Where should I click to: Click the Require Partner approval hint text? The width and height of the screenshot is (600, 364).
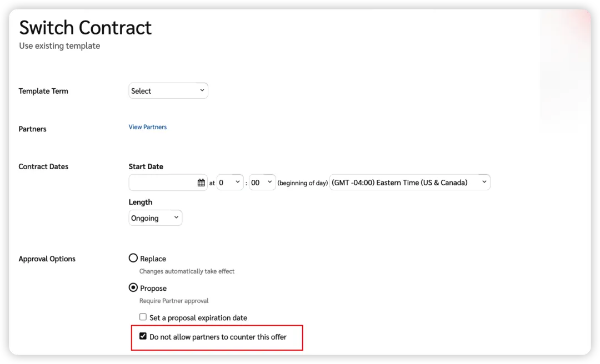coord(174,301)
